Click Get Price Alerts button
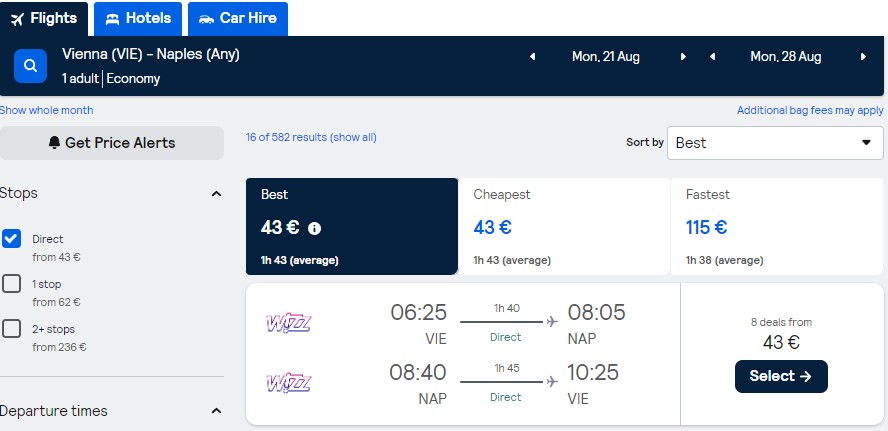This screenshot has width=888, height=431. (x=112, y=143)
